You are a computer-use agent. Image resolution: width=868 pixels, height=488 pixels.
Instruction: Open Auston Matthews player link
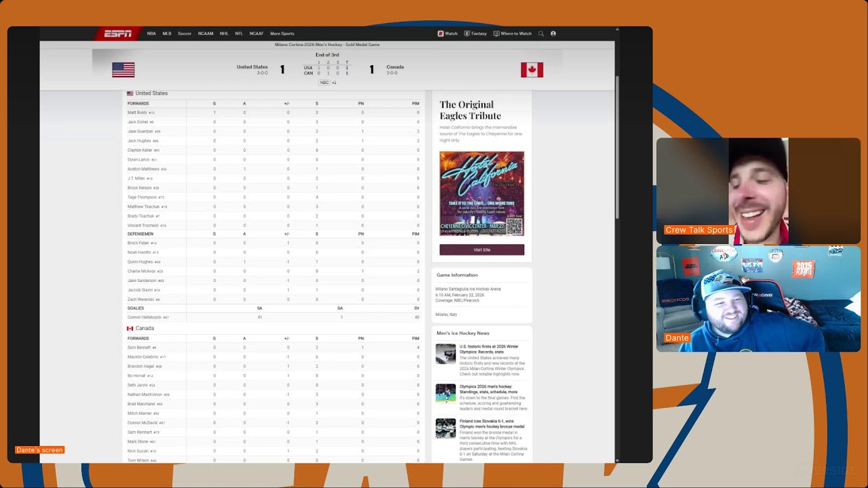point(143,169)
